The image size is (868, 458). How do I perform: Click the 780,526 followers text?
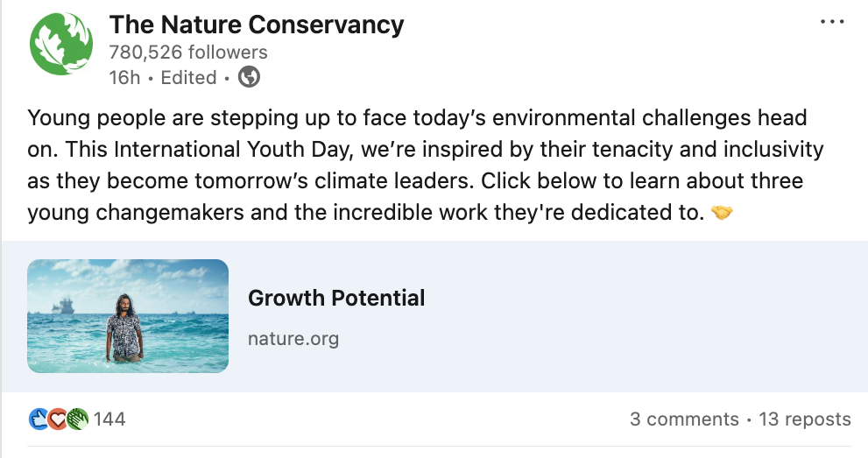pyautogui.click(x=188, y=53)
